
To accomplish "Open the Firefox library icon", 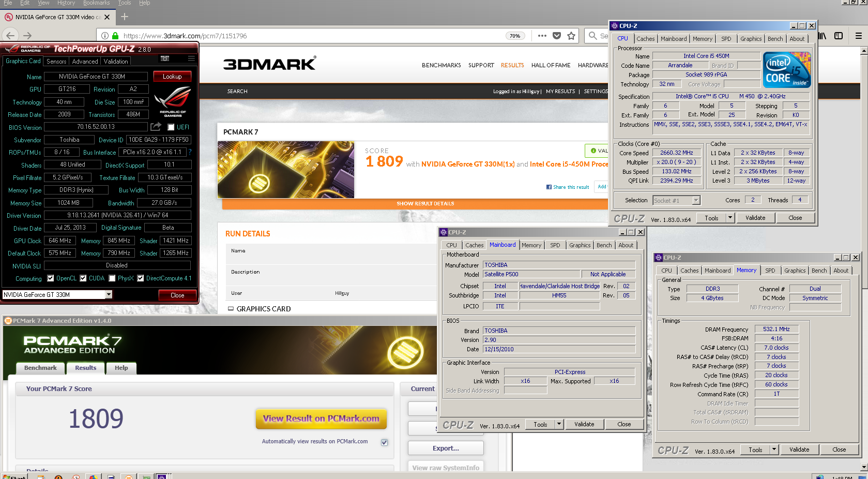I will (x=823, y=36).
